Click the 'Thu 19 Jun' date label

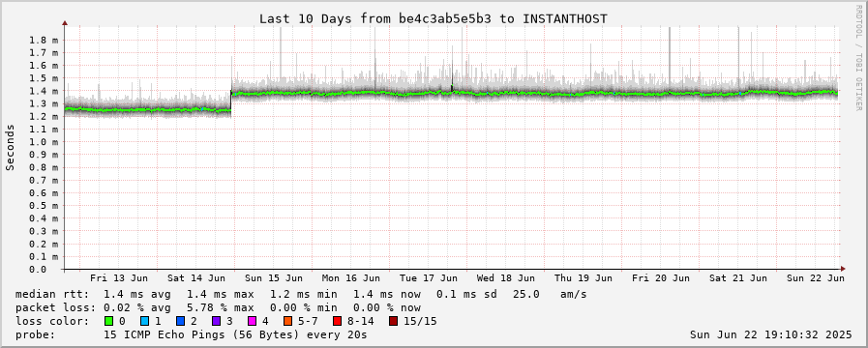coord(584,277)
